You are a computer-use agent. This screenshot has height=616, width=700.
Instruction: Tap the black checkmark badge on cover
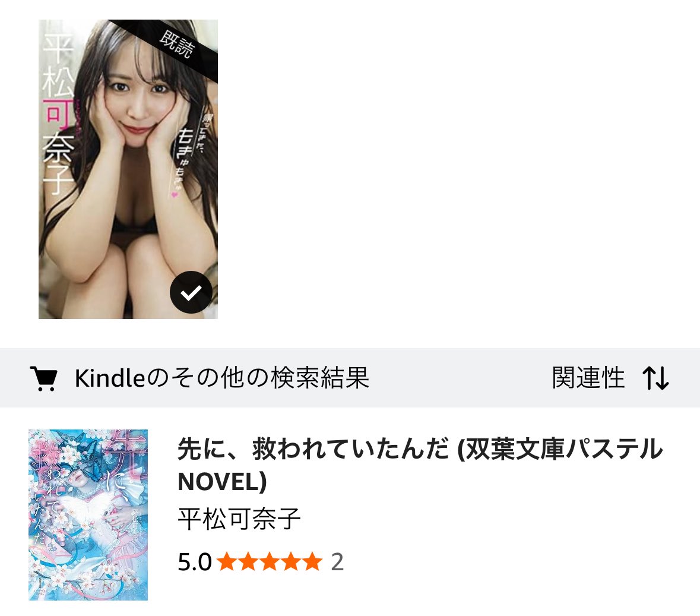191,292
